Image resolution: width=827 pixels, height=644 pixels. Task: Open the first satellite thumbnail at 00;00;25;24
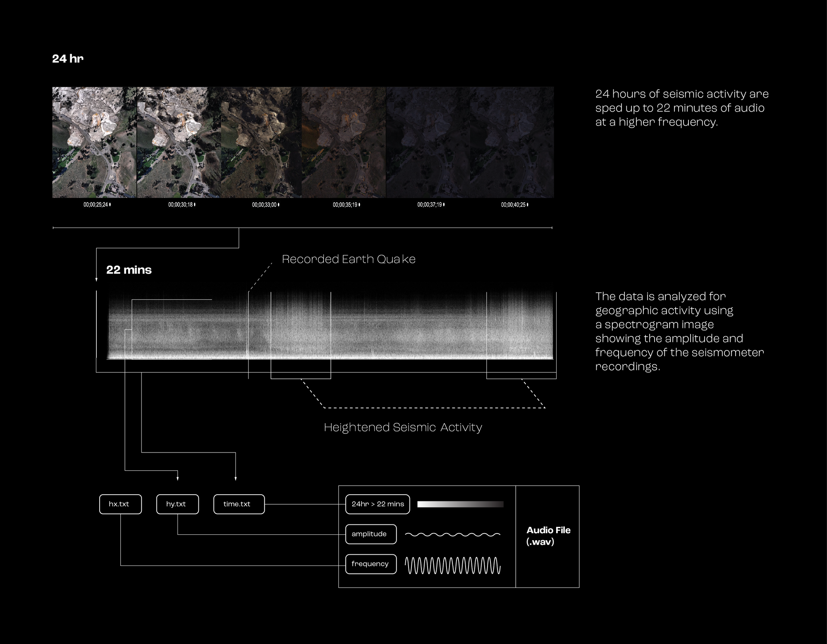(x=94, y=142)
